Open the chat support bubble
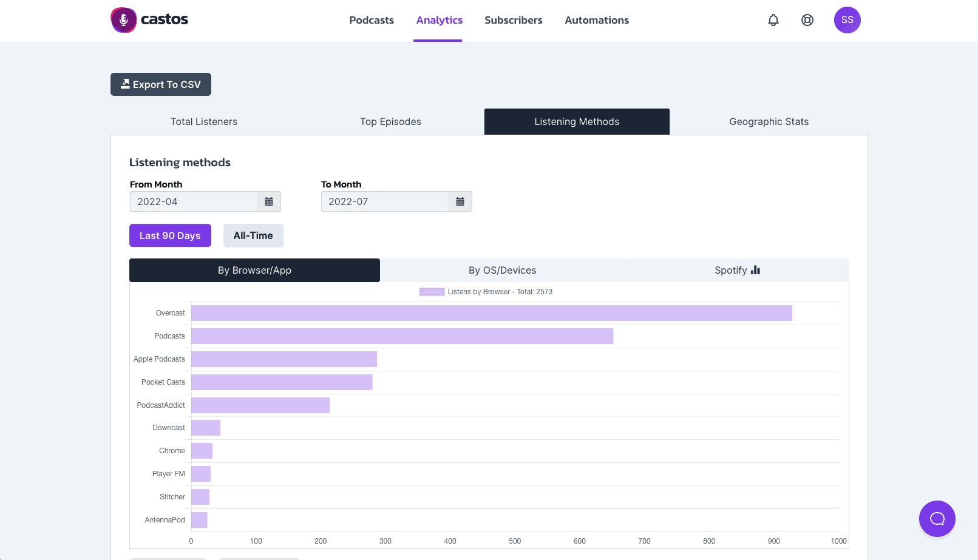The width and height of the screenshot is (978, 560). (937, 519)
